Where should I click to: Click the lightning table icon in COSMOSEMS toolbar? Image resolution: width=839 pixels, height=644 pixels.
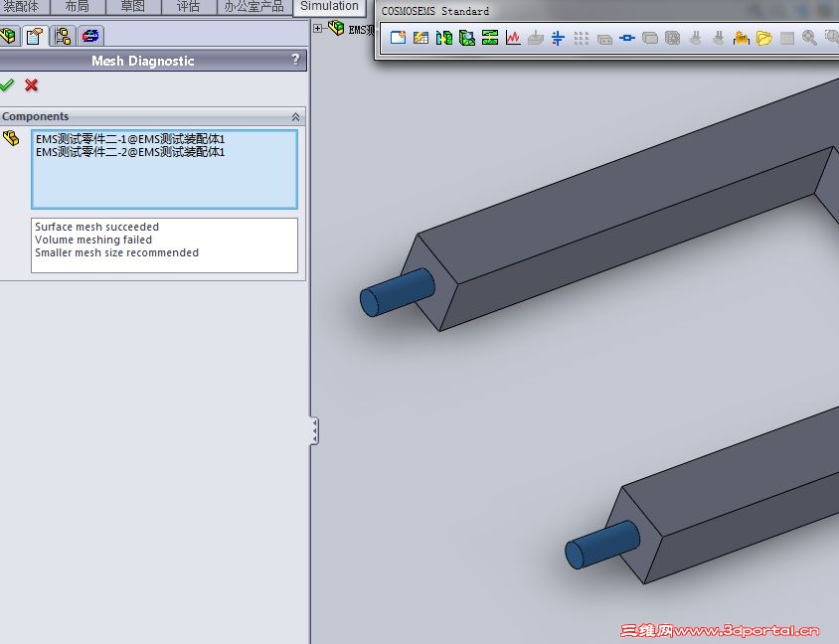coord(421,38)
